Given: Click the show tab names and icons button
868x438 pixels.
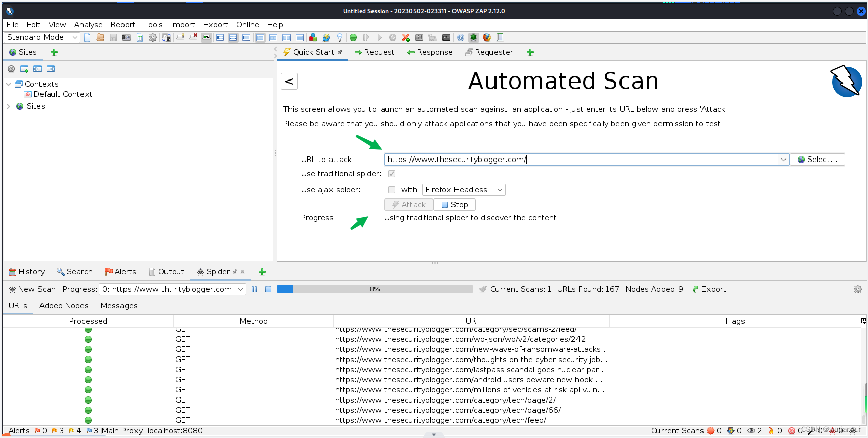Looking at the screenshot, I should (x=206, y=37).
